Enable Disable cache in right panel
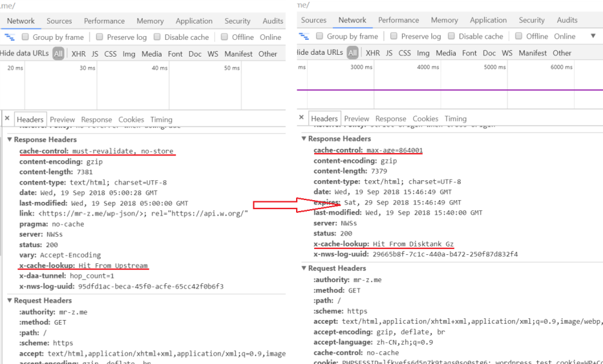This screenshot has height=364, width=603. point(452,36)
